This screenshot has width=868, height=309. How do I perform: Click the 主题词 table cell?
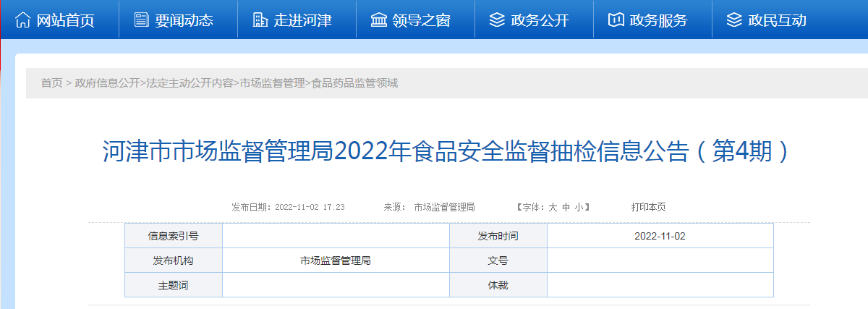pyautogui.click(x=174, y=285)
